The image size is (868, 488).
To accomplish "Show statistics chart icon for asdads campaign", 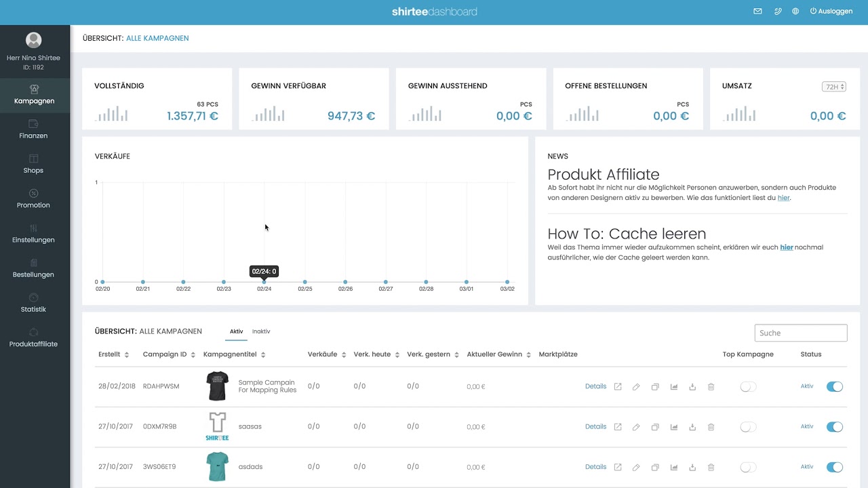I will point(674,467).
